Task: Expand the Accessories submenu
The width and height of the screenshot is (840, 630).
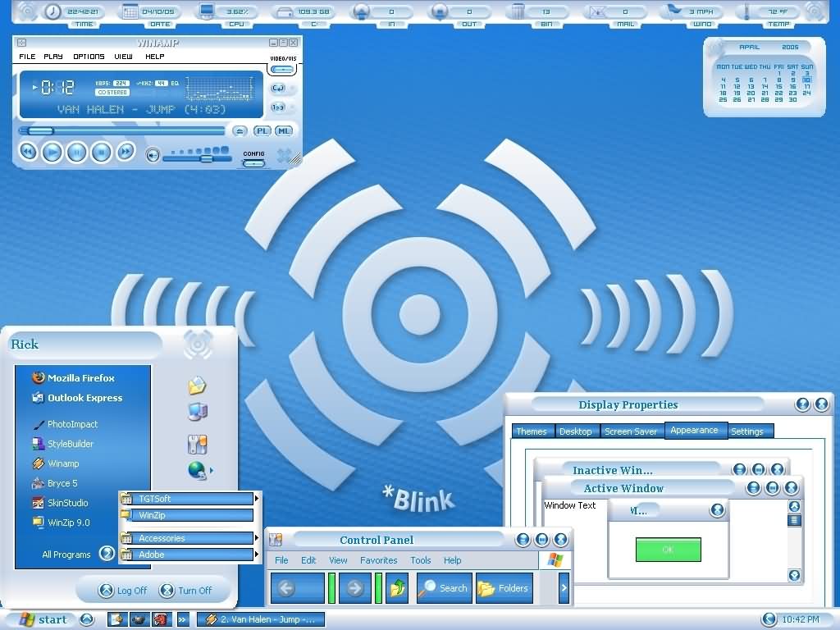Action: pyautogui.click(x=257, y=538)
